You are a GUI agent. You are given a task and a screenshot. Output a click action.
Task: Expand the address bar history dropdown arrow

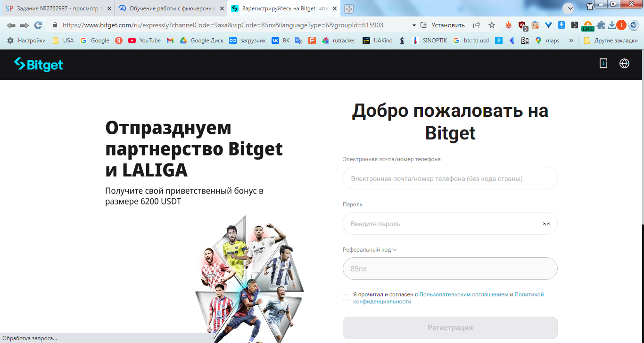coord(414,25)
